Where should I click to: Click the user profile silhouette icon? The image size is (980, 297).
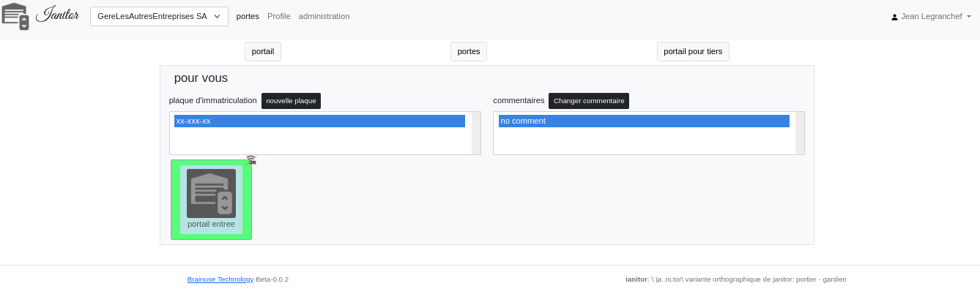pos(894,17)
